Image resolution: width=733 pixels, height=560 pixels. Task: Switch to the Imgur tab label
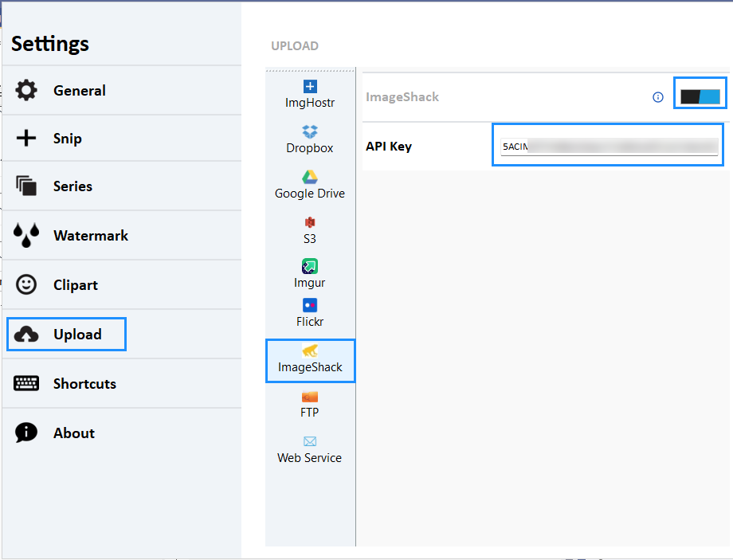310,283
